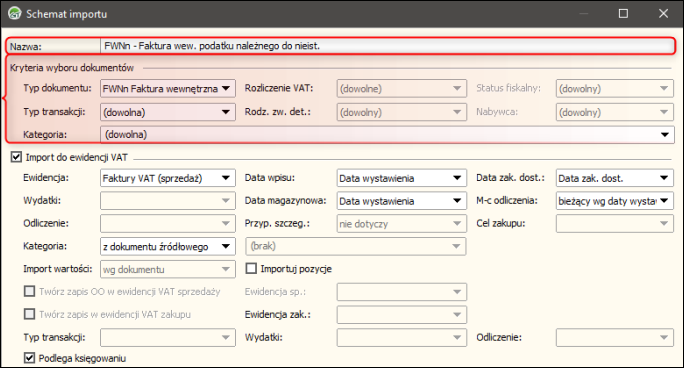Toggle Import do ewidencji VAT checkbox
The height and width of the screenshot is (368, 684).
coord(16,157)
